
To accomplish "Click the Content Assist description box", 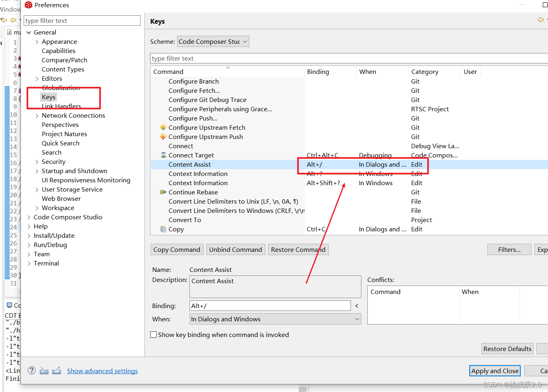I will 275,286.
